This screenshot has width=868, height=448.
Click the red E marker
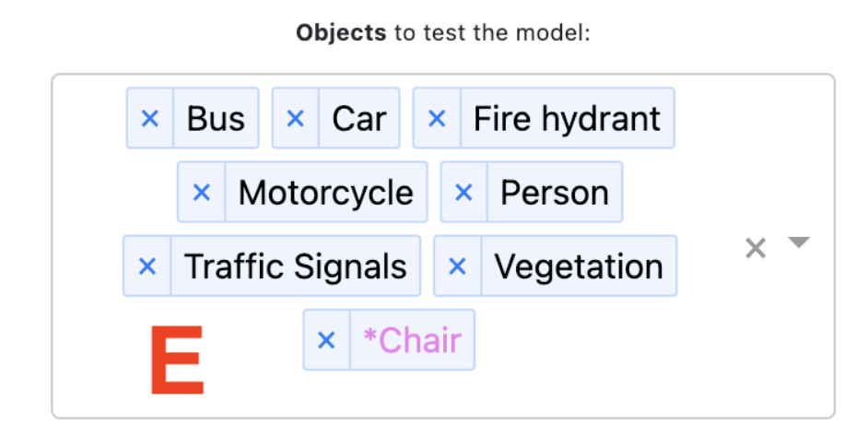(x=177, y=360)
